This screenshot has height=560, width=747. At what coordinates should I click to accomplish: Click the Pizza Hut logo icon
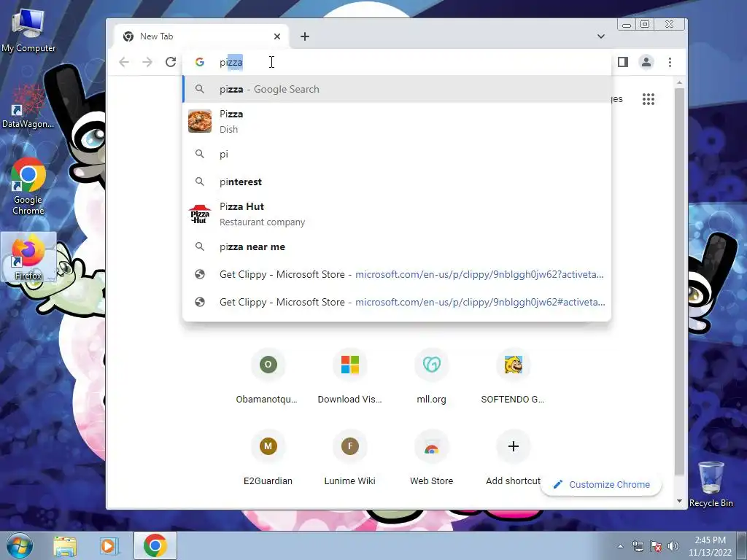[200, 214]
